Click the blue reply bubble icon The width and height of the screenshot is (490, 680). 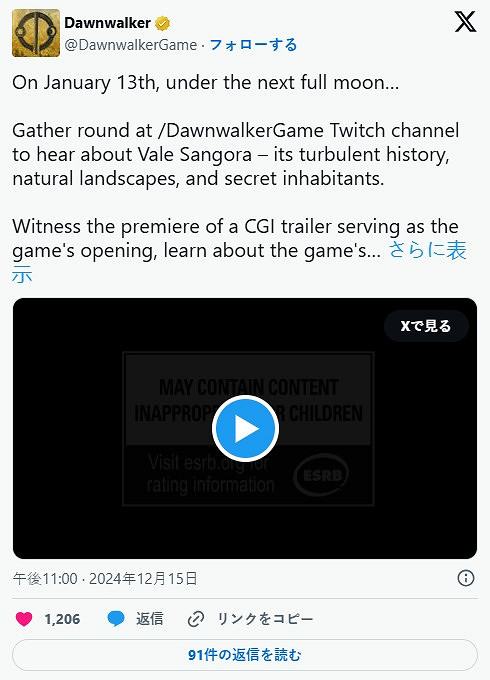[116, 618]
